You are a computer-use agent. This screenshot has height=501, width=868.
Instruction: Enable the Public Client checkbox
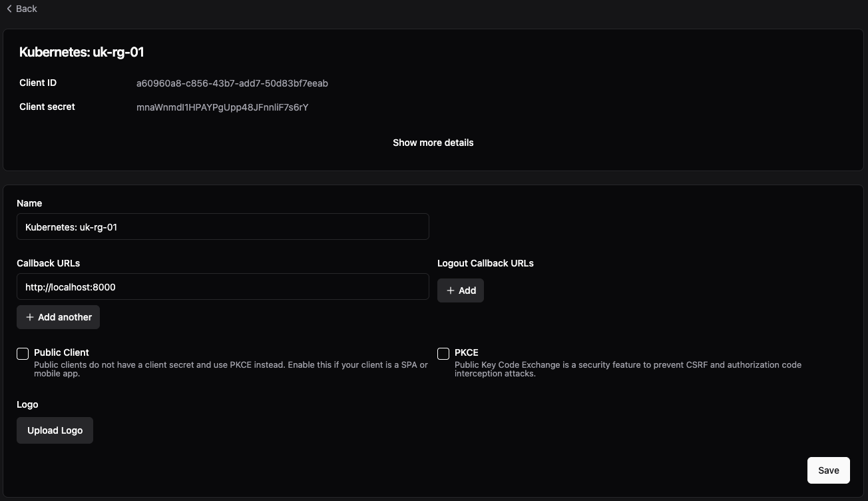tap(23, 354)
